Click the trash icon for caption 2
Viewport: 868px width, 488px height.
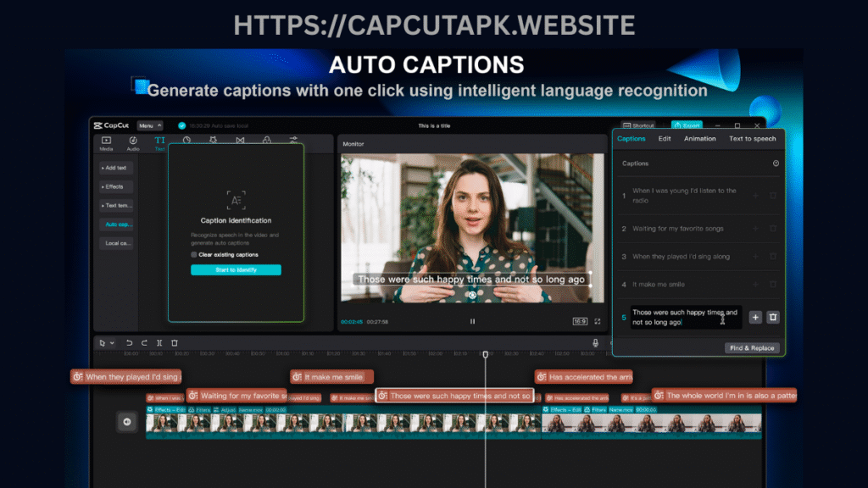pyautogui.click(x=773, y=228)
